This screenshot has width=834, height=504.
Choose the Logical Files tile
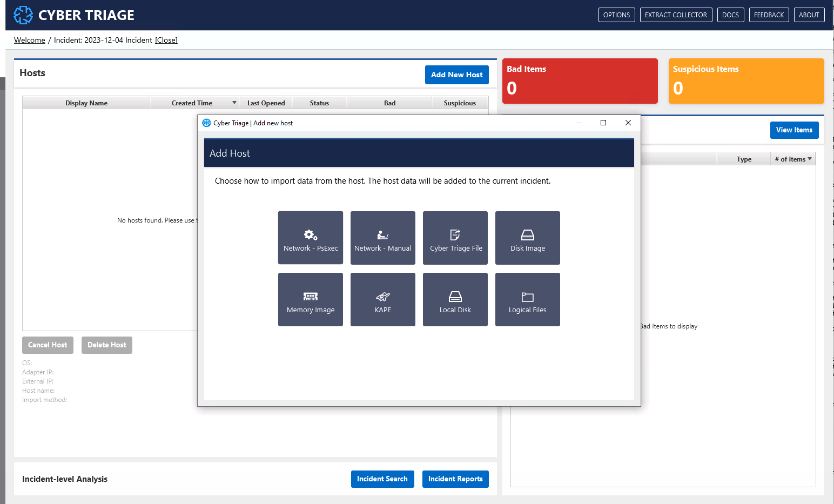pyautogui.click(x=527, y=299)
